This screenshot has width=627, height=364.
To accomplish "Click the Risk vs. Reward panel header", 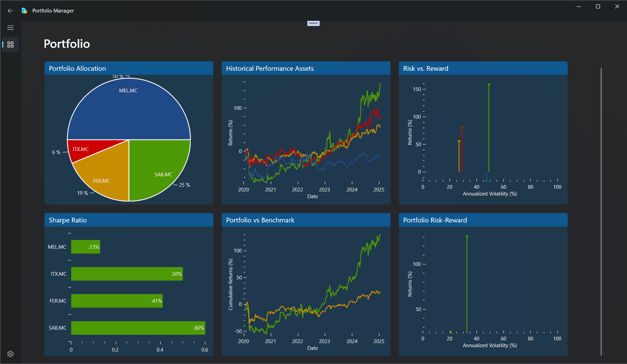I will [x=483, y=68].
